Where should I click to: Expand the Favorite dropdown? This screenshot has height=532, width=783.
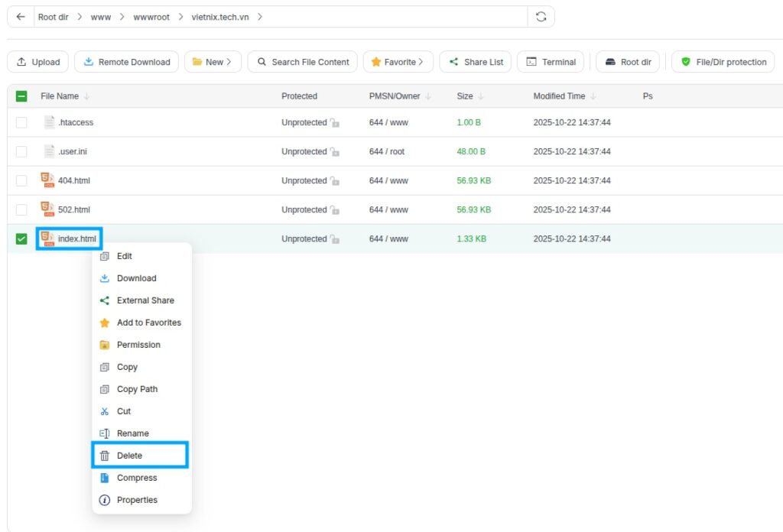[x=398, y=62]
